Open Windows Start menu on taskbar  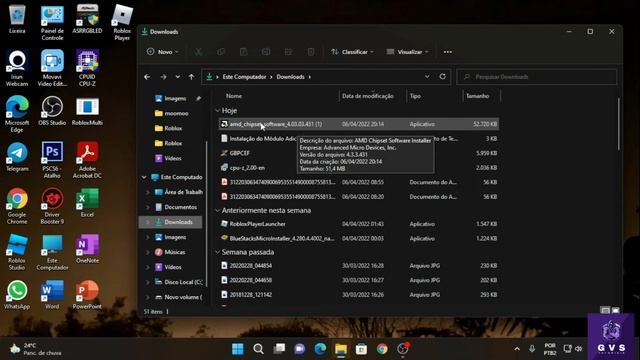pos(238,349)
